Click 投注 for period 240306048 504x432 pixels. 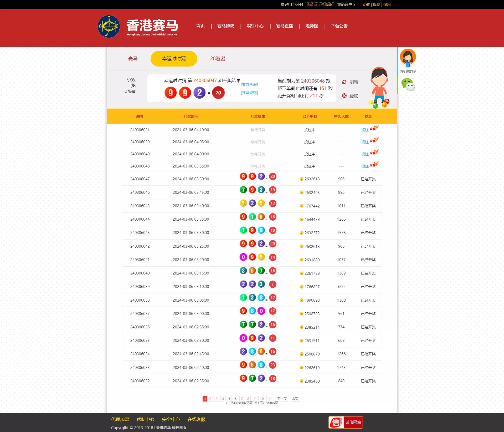pyautogui.click(x=365, y=166)
